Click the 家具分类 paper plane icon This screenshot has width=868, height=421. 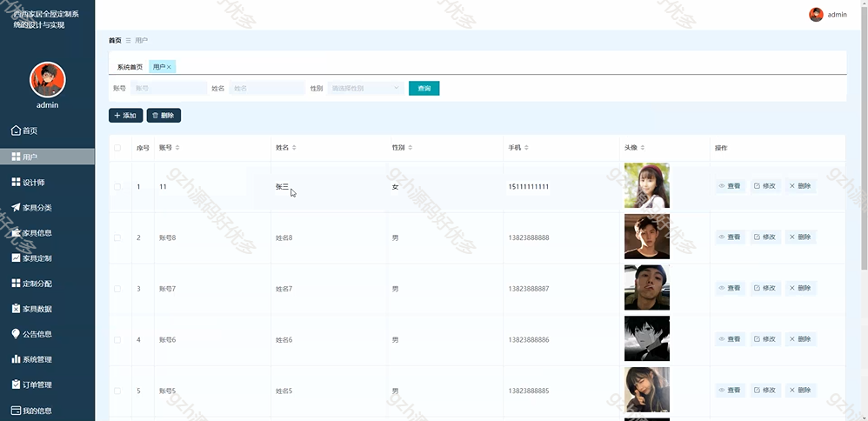[x=16, y=208]
